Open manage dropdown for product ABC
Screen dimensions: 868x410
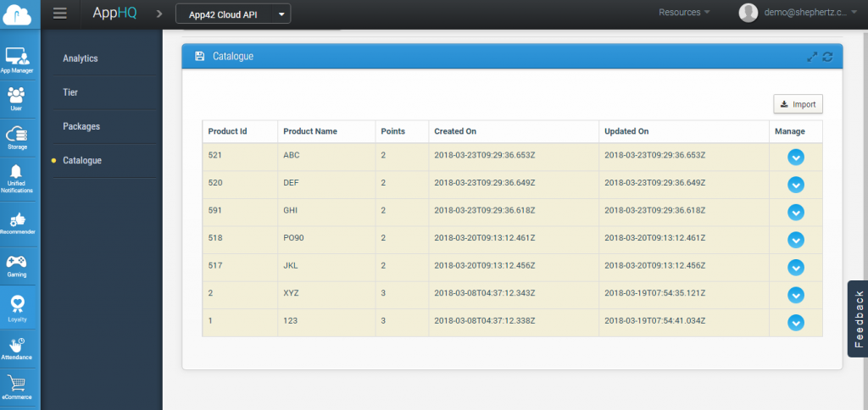795,157
